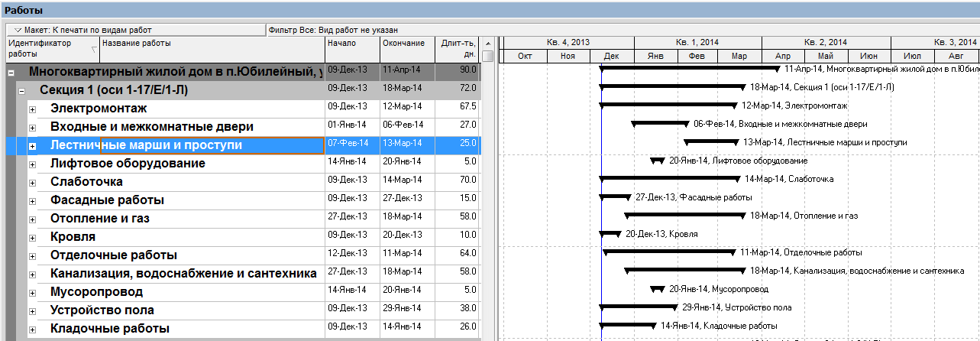
Task: Click plus icon beside Фасадные работы
Action: point(33,200)
